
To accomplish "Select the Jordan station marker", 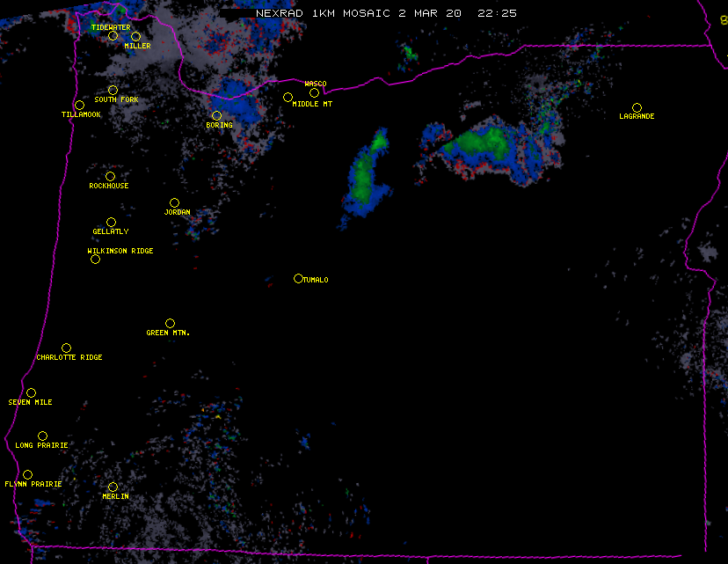I will click(x=174, y=202).
